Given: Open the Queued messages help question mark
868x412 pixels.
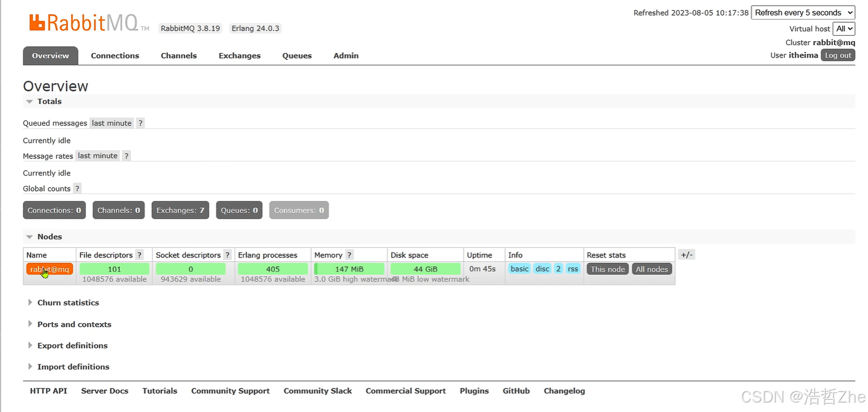Looking at the screenshot, I should [141, 123].
